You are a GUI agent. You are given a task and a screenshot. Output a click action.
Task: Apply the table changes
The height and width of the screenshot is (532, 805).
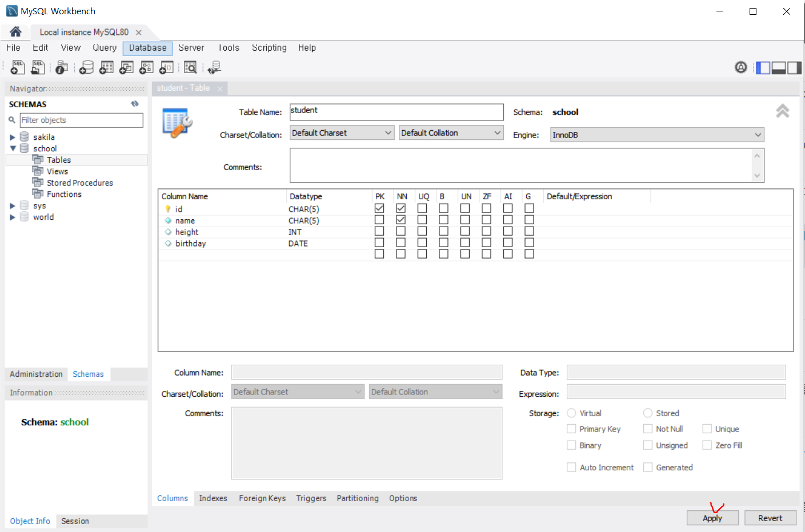(712, 518)
